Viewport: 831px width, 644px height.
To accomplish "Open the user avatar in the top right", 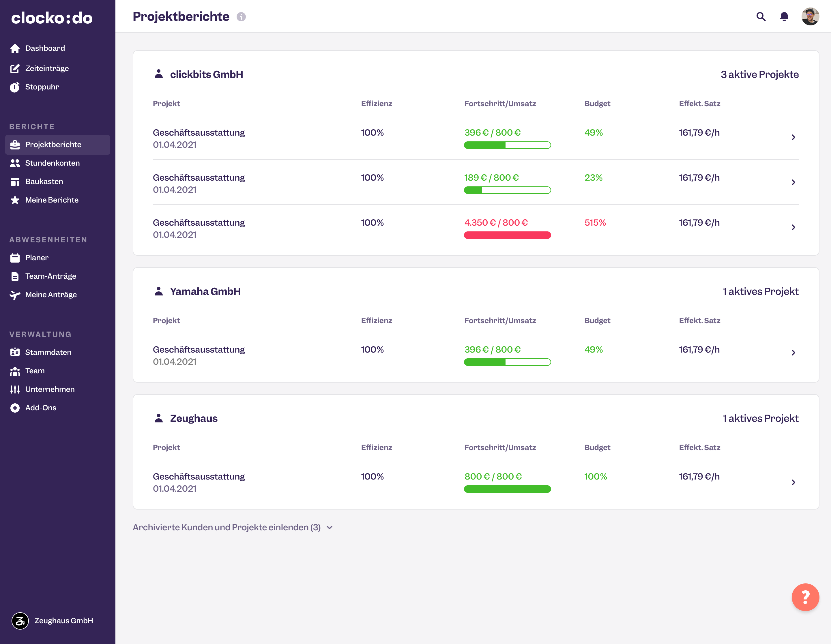I will 811,16.
